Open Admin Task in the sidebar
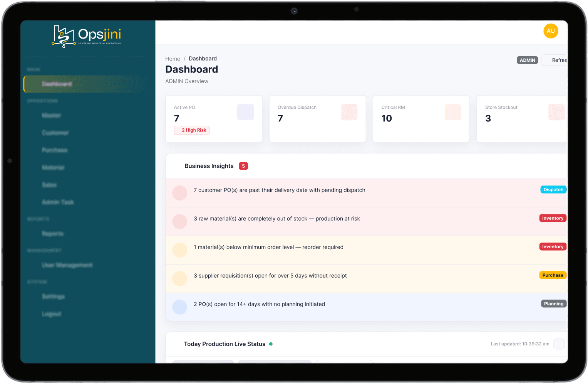Viewport: 588px width, 384px height. pos(58,202)
